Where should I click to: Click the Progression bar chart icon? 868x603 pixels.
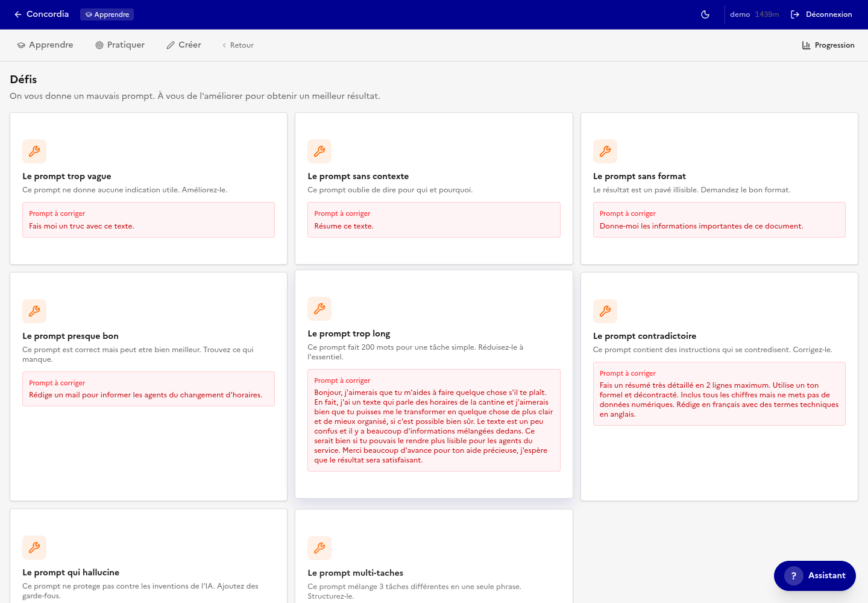point(806,45)
